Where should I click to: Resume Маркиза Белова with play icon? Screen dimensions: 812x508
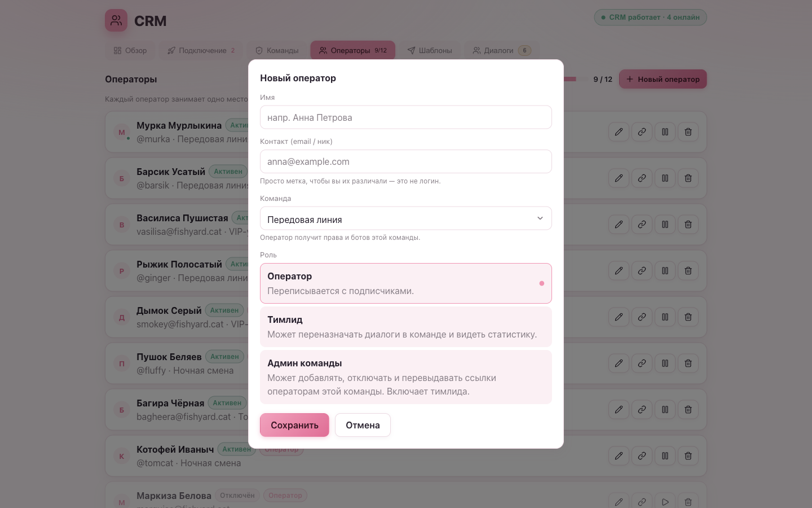pyautogui.click(x=665, y=501)
